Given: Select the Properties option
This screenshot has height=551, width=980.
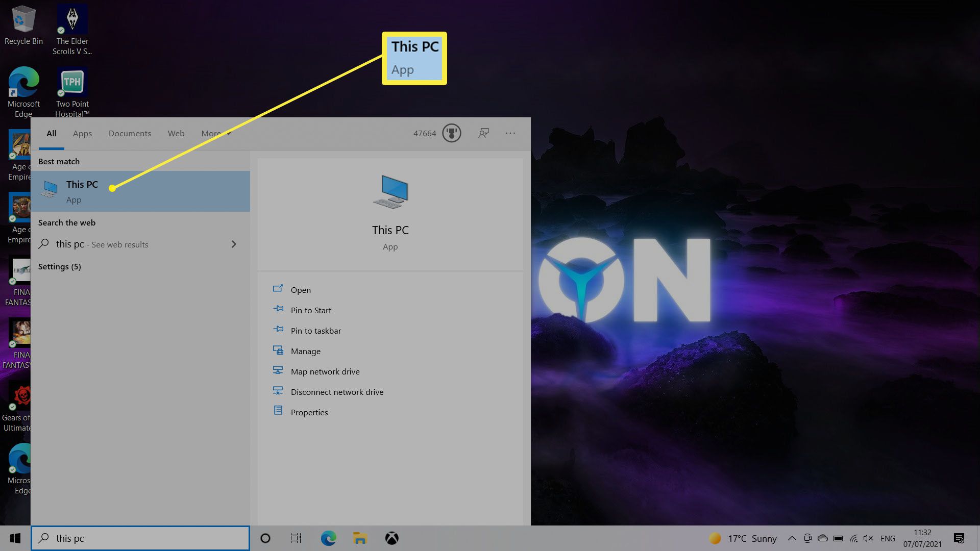Looking at the screenshot, I should click(309, 412).
